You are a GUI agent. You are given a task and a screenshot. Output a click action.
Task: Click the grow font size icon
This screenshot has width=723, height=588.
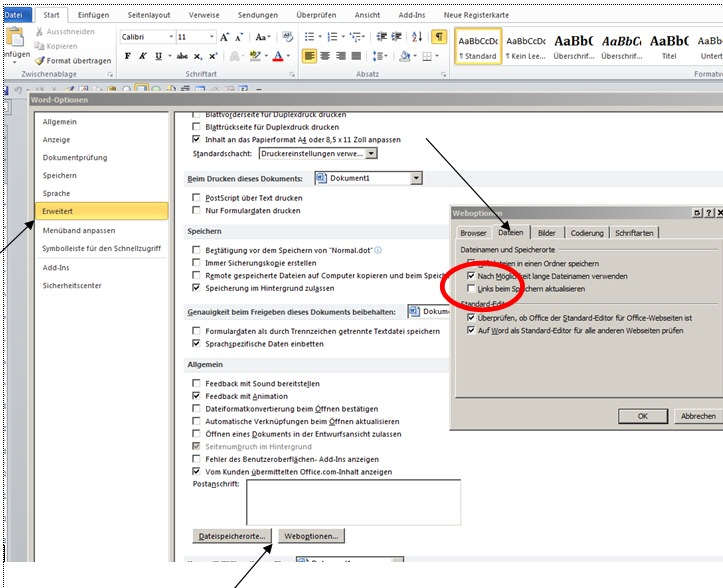[x=225, y=37]
